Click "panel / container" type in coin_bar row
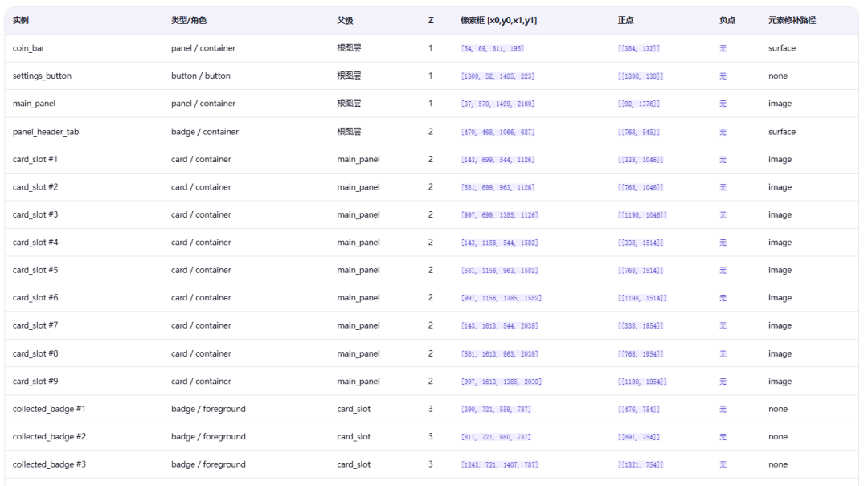This screenshot has width=868, height=486. (203, 48)
